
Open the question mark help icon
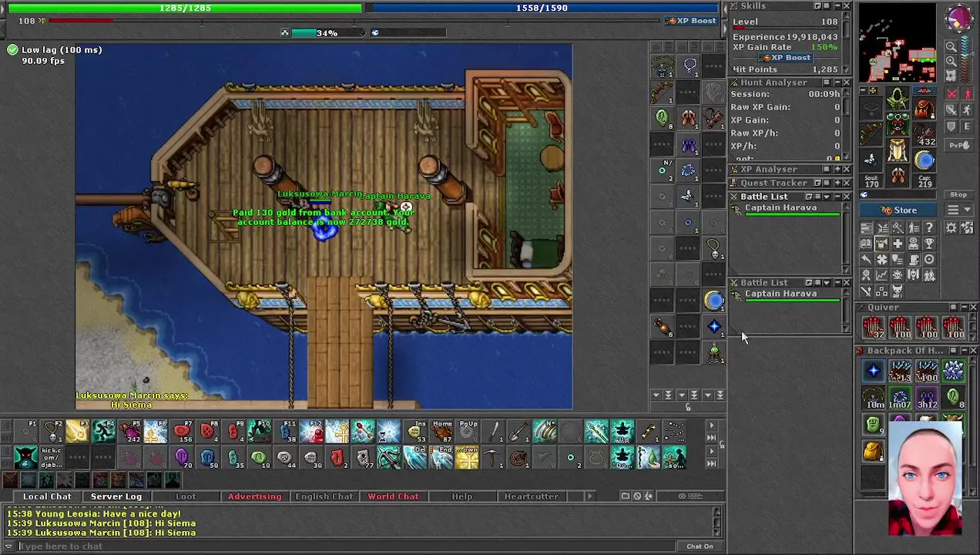(929, 227)
